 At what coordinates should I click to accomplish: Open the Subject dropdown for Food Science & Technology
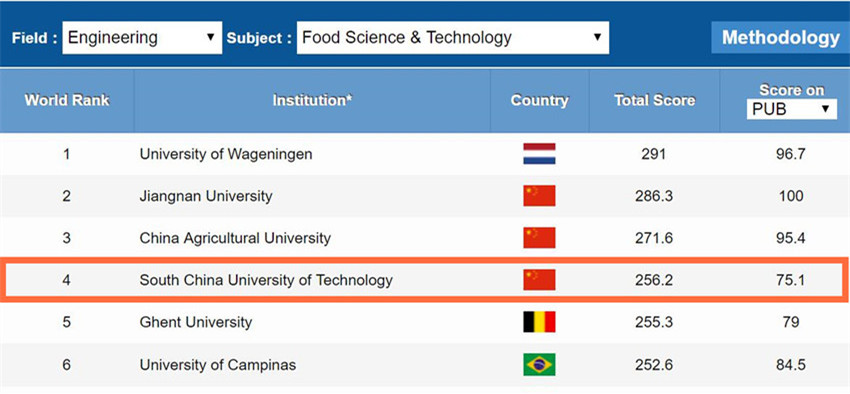[x=453, y=37]
